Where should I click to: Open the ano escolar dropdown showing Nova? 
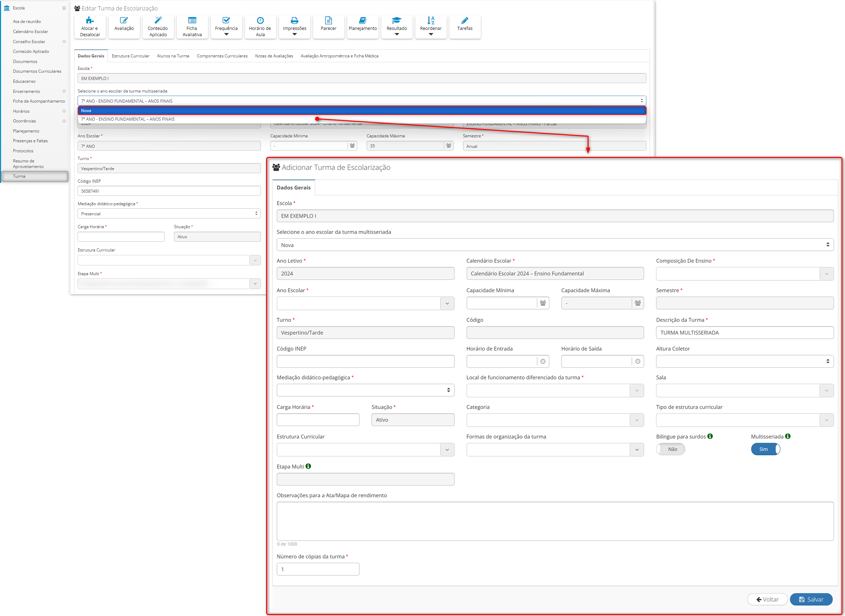click(555, 245)
